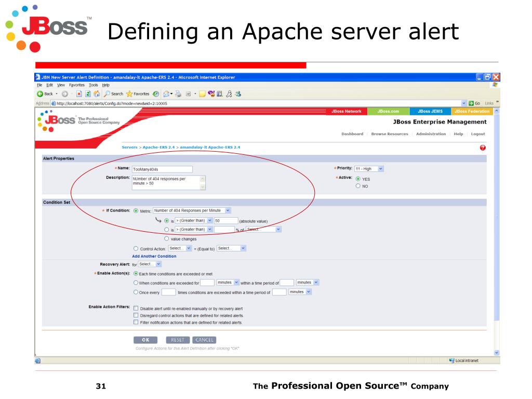Select 'Each time conditions are exceeded' radio
The height and width of the screenshot is (399, 532).
click(136, 273)
